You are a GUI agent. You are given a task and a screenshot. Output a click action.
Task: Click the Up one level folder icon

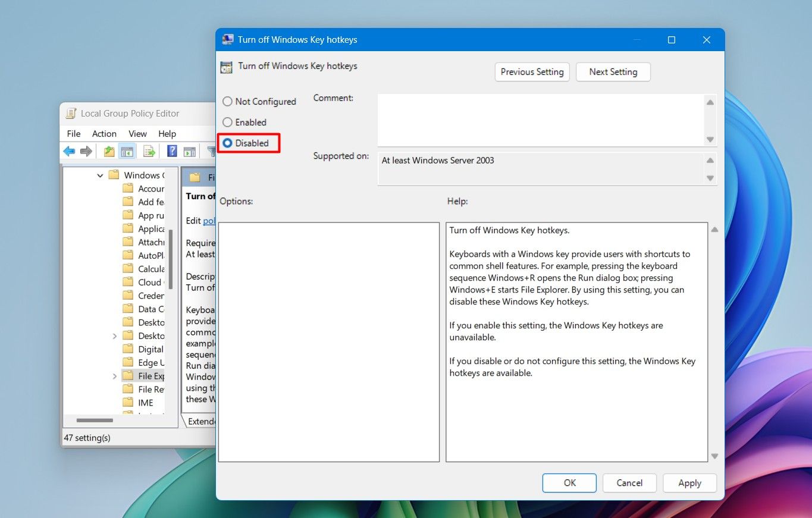pos(109,152)
